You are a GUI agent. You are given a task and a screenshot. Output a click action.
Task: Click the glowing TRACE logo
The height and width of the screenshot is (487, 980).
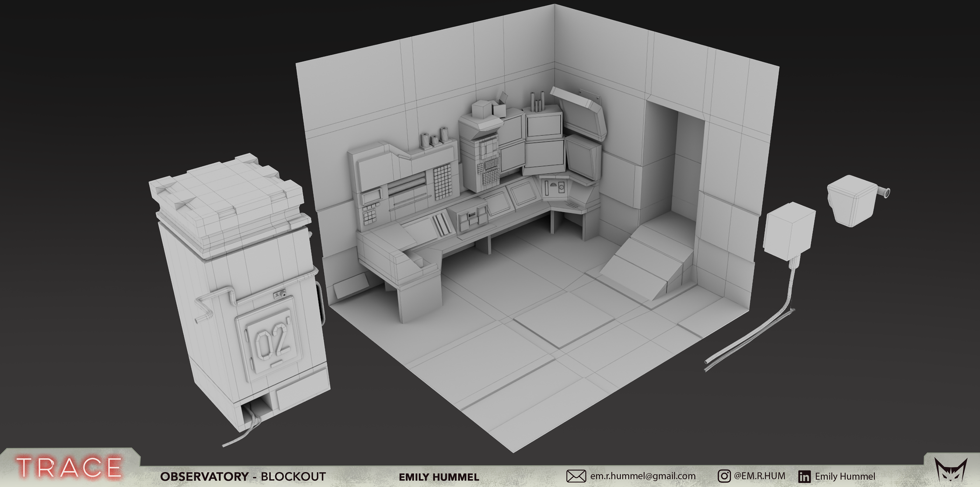pos(69,468)
